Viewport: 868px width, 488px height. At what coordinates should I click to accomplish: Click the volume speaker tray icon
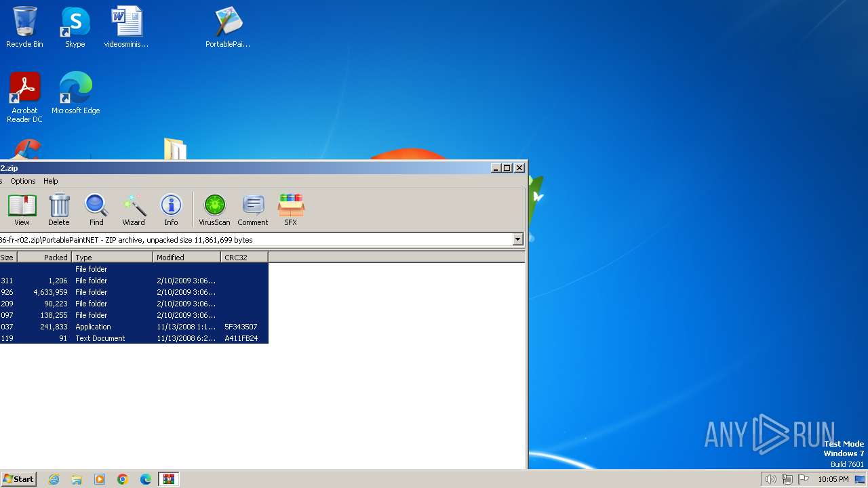770,479
